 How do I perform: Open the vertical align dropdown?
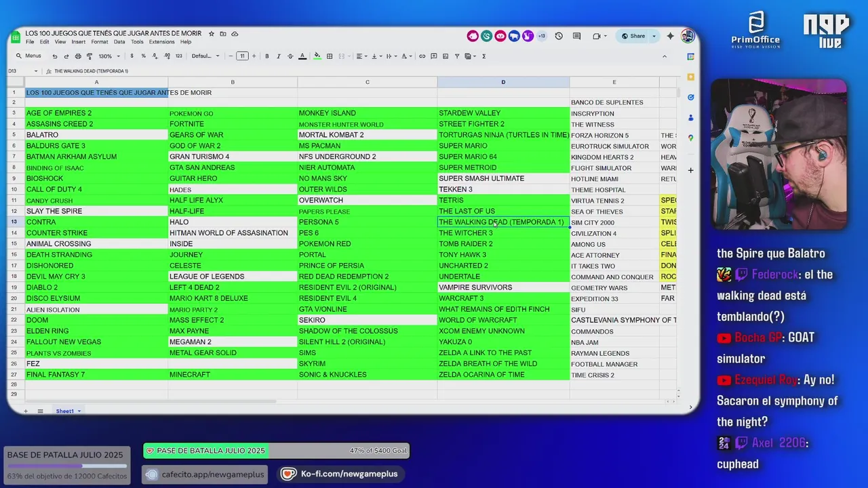pyautogui.click(x=376, y=56)
